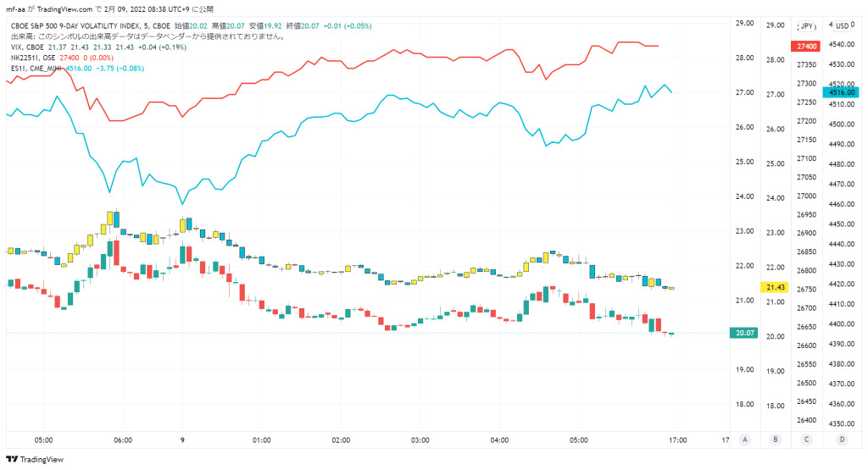Click the 始値20.02 open value
The height and width of the screenshot is (470, 868).
click(x=191, y=26)
